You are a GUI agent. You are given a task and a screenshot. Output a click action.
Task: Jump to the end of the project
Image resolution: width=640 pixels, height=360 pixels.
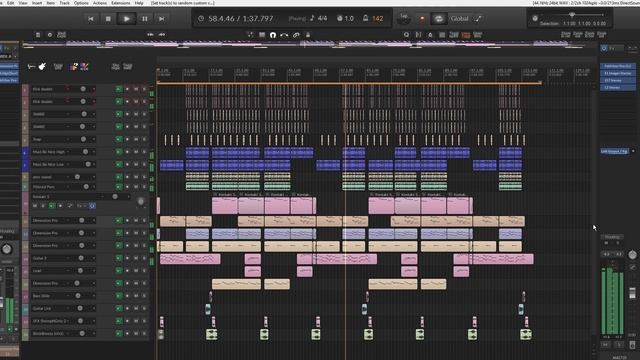(162, 19)
